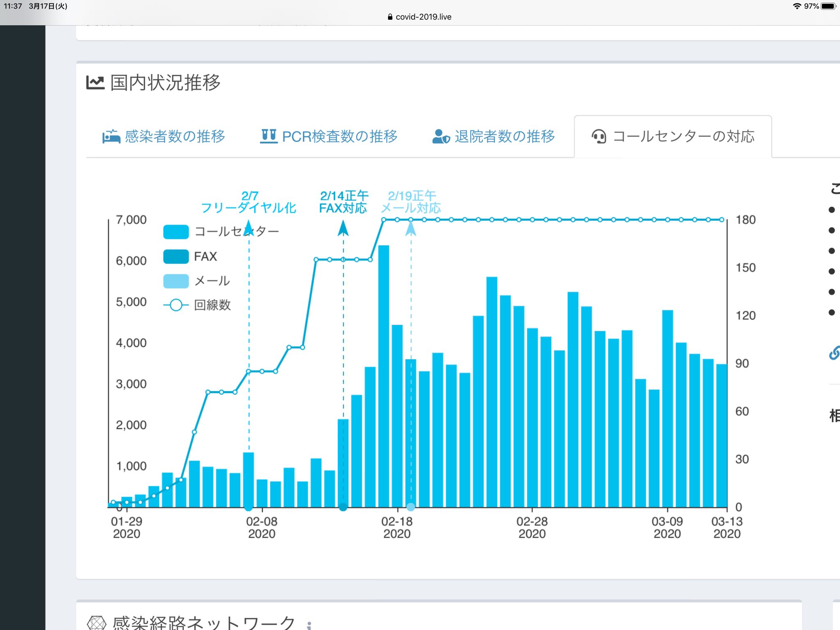Click the 2/7 フリーダイヤル化 marker dot on axis

[x=249, y=507]
